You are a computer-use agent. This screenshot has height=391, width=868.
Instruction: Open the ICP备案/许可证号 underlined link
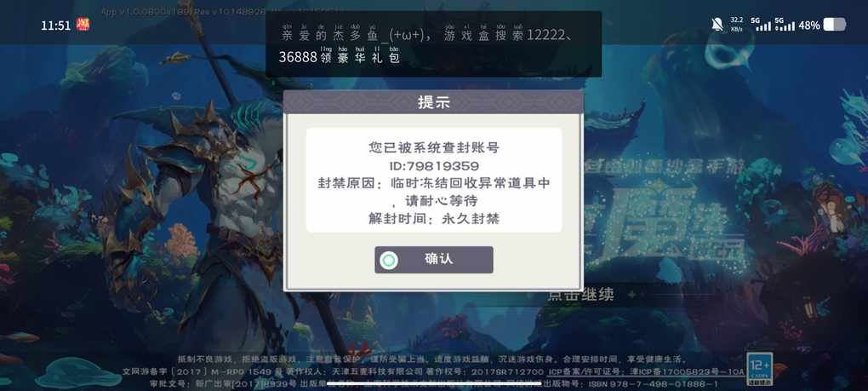(646, 371)
